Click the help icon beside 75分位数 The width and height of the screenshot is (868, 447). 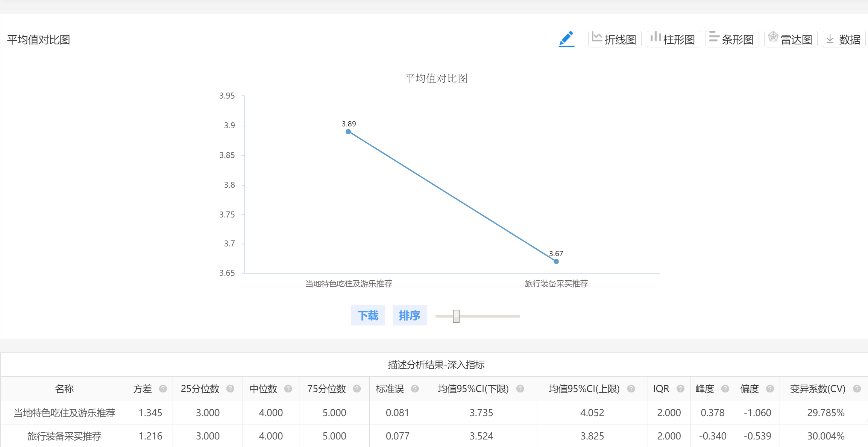coord(357,389)
